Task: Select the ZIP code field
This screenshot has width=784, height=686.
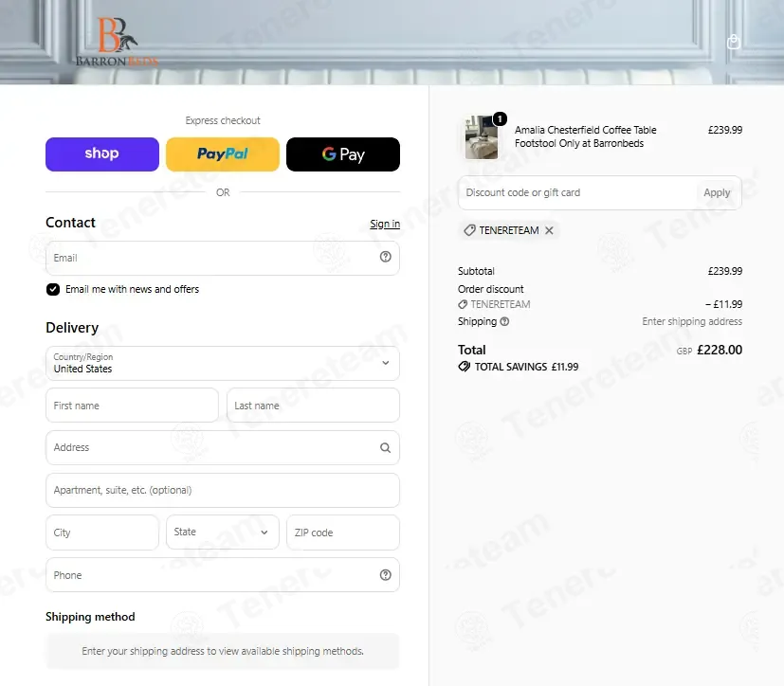Action: (x=343, y=533)
